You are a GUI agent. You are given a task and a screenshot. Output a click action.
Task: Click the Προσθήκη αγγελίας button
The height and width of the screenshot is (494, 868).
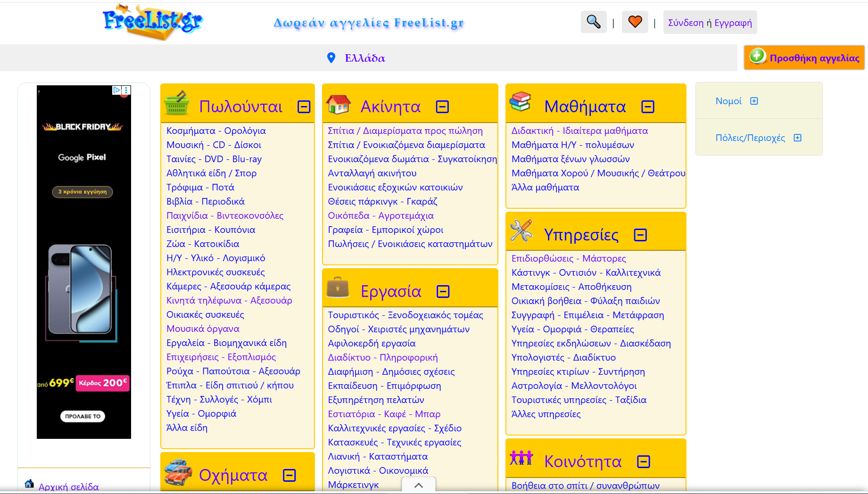pyautogui.click(x=804, y=58)
